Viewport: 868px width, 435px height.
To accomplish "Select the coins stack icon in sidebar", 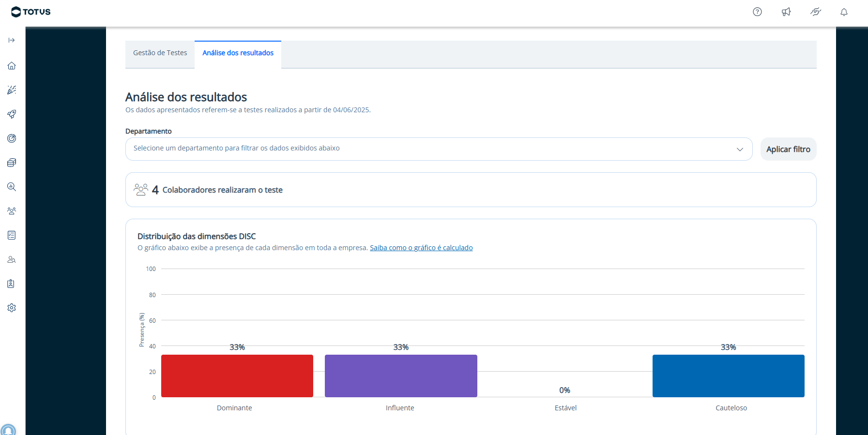I will point(12,163).
